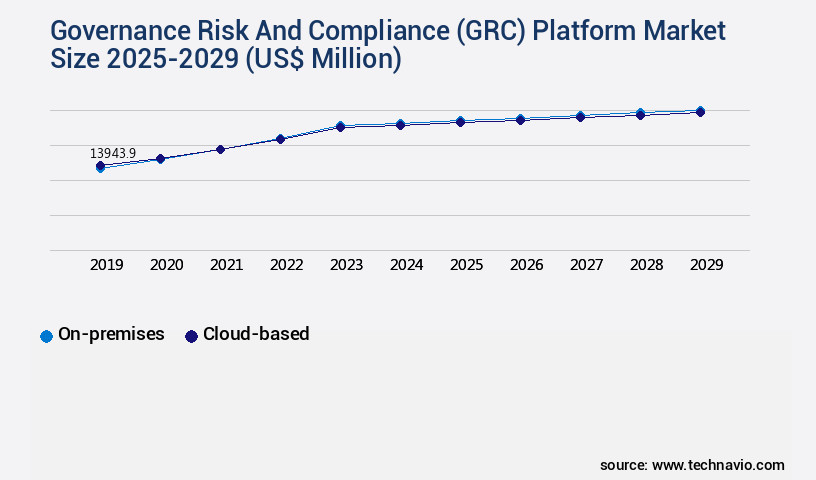Select the 2020 data point marker

(160, 158)
